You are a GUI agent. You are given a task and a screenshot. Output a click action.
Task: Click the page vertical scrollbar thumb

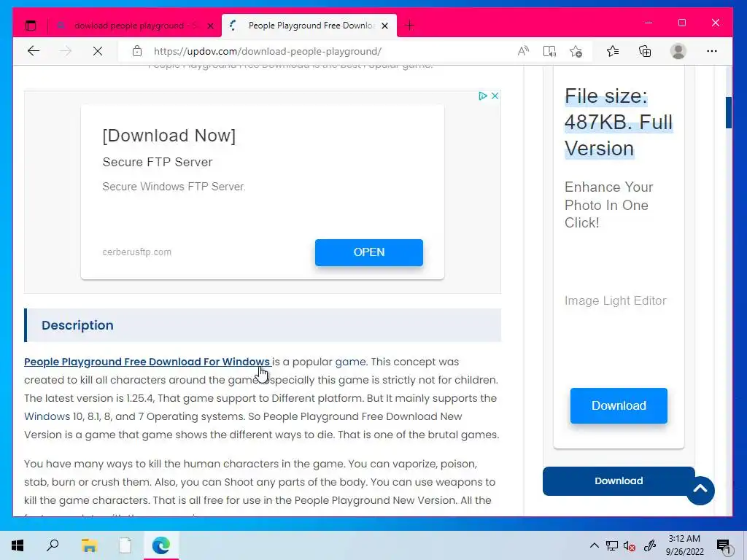click(729, 113)
